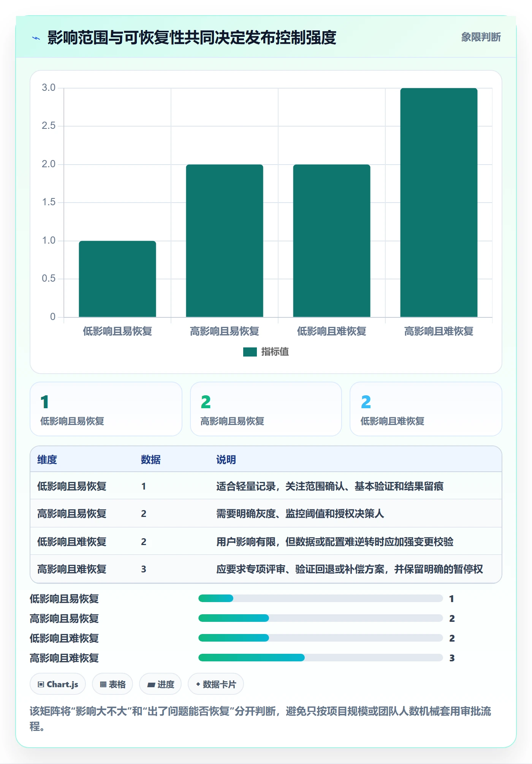Click the footer paragraph starting 该矩阵将
This screenshot has width=532, height=764.
coord(261,718)
